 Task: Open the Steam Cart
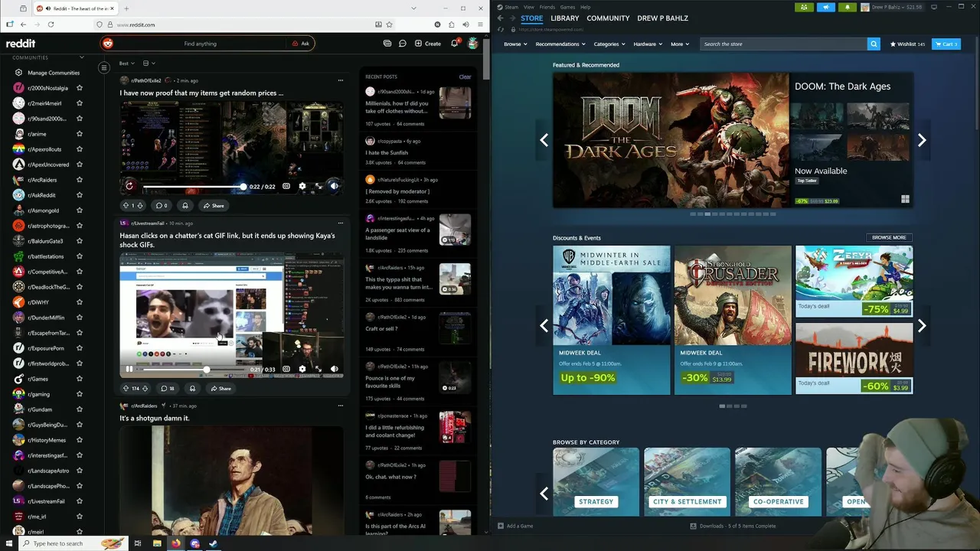click(946, 44)
